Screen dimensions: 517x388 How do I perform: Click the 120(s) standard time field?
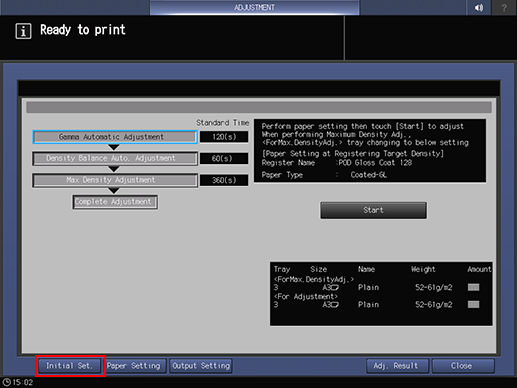click(x=224, y=137)
